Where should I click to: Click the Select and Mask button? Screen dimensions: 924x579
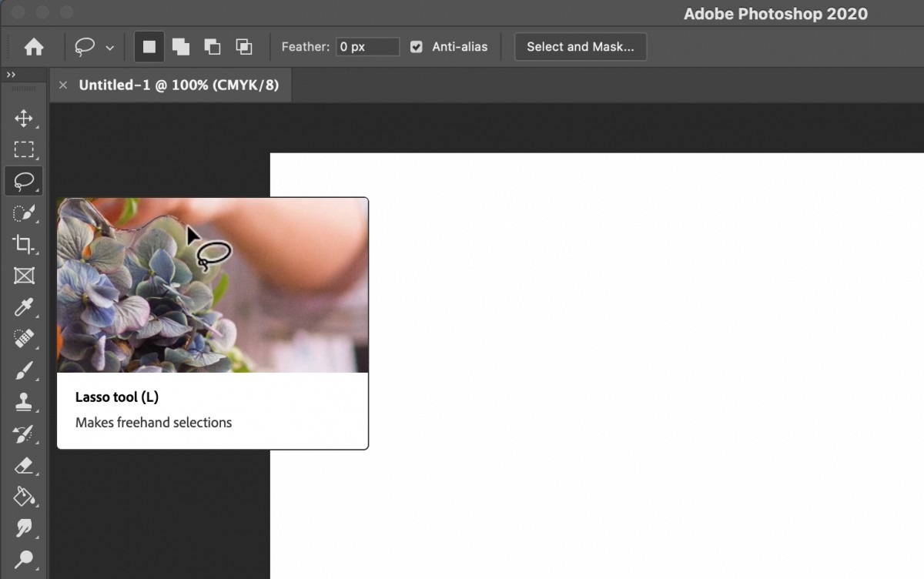click(581, 47)
